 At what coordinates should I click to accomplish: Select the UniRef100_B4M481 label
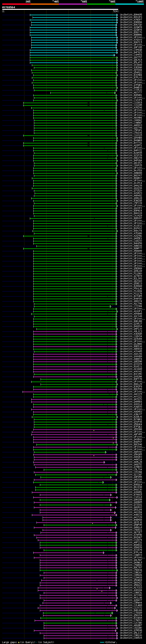click(131, 95)
